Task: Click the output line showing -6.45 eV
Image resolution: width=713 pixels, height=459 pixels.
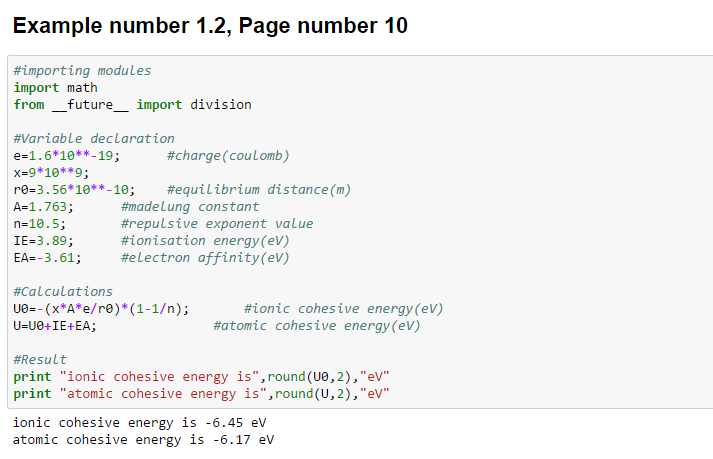Action: [139, 423]
